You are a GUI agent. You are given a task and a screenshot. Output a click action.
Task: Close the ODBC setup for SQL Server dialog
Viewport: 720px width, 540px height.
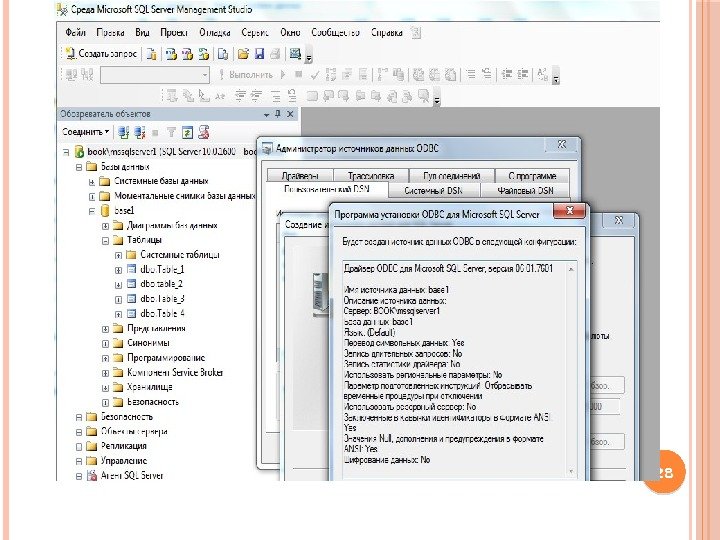point(569,211)
